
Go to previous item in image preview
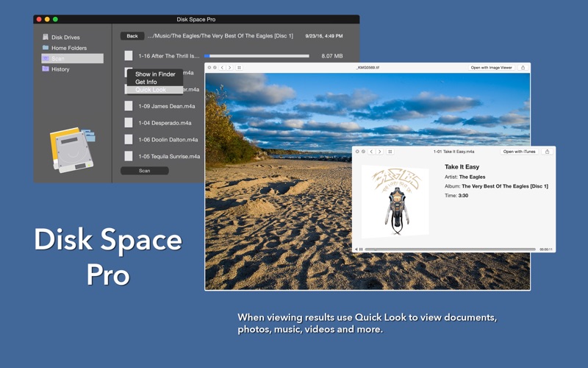tap(223, 68)
